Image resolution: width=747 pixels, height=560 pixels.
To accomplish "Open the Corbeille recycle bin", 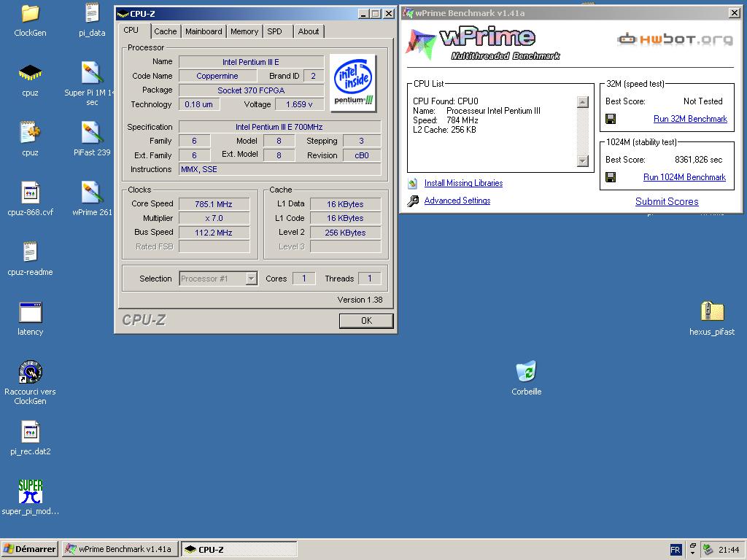I will (526, 371).
